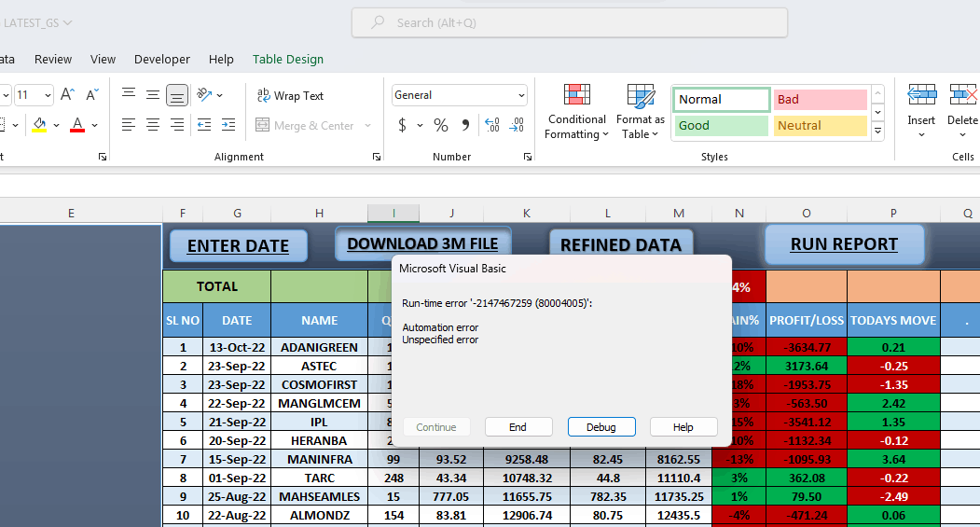Viewport: 980px width, 527px height.
Task: Click the Search box
Action: tap(570, 22)
